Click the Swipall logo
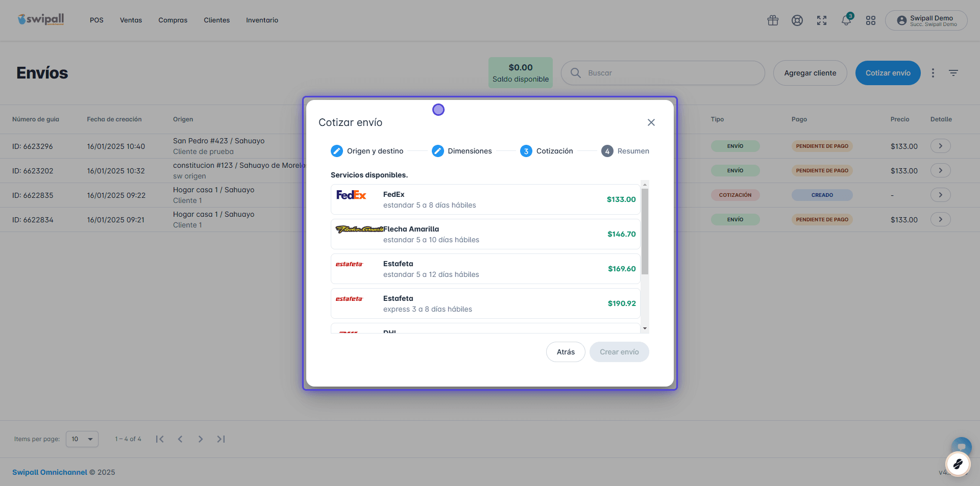The height and width of the screenshot is (486, 980). point(41,20)
